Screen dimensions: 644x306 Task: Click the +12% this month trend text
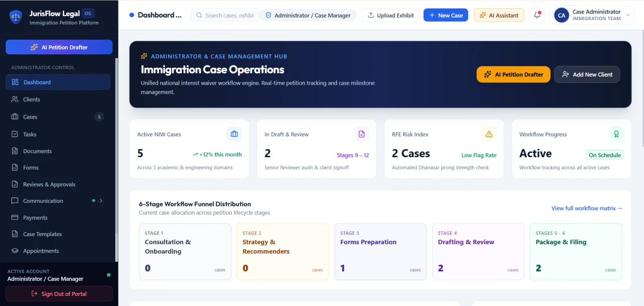click(x=217, y=155)
